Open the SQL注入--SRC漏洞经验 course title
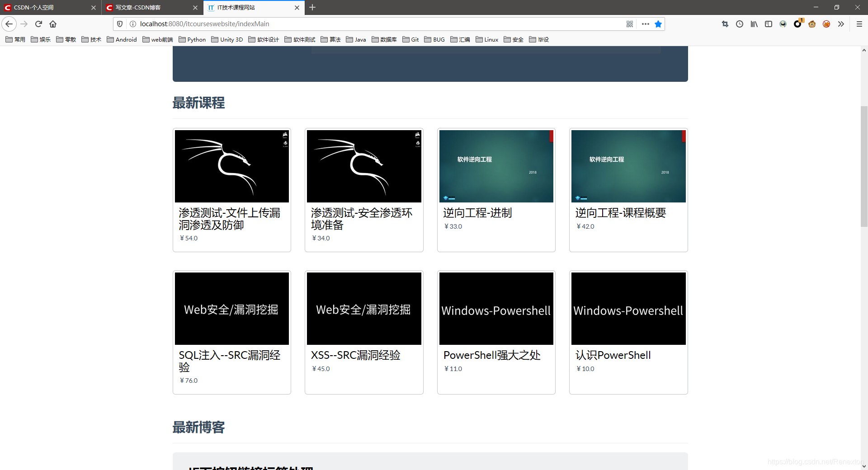This screenshot has width=868, height=470. (x=230, y=361)
